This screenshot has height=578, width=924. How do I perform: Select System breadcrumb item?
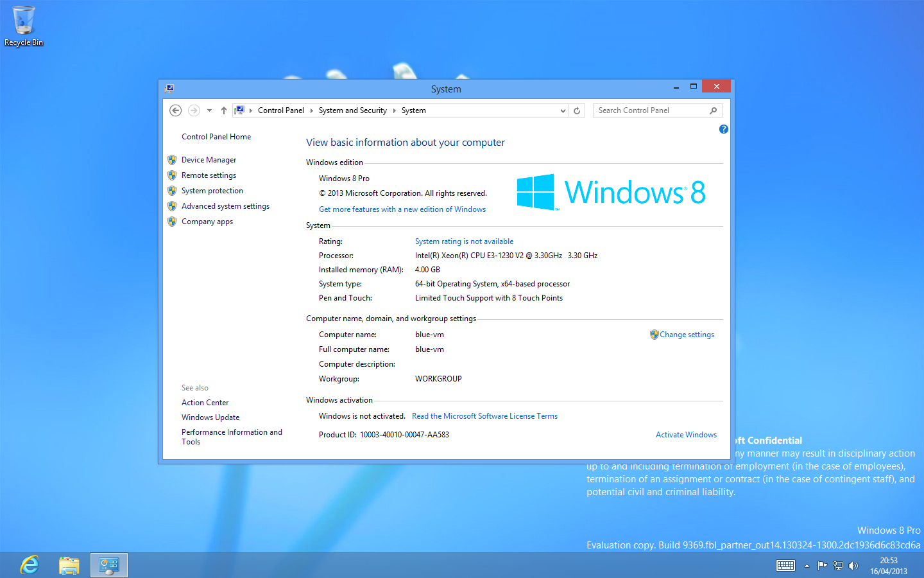[414, 110]
